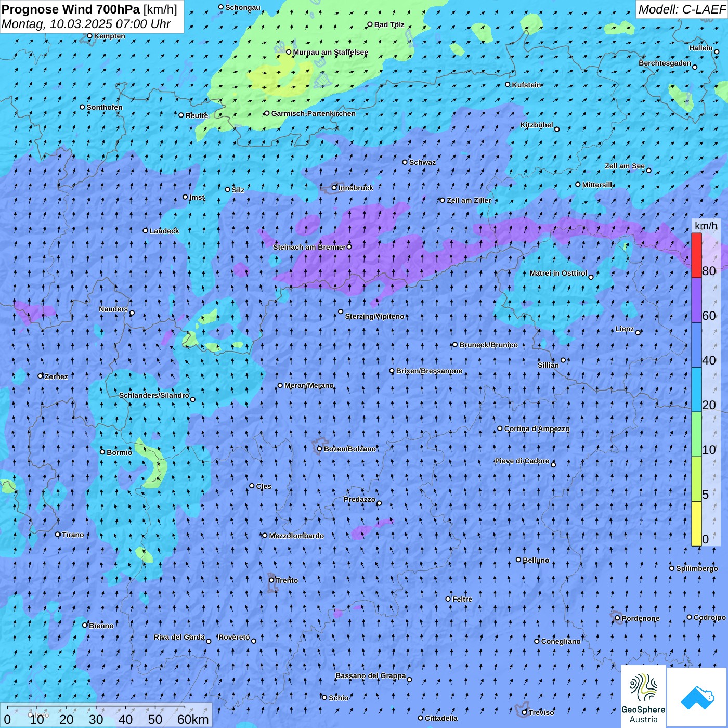Click the Landeck label

pos(164,231)
